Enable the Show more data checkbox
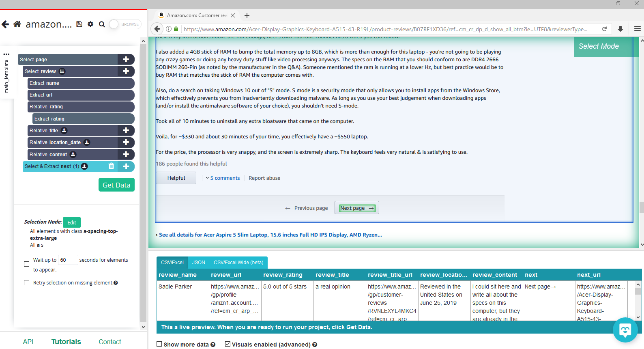Screen dimensions: 644x349 (159, 344)
